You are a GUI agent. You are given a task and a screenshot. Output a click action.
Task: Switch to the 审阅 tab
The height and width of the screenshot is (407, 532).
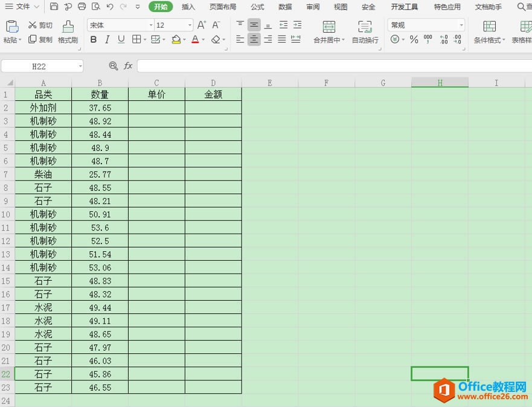pos(313,7)
